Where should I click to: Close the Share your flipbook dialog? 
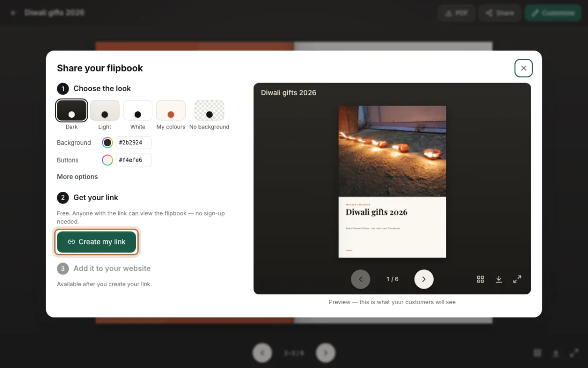tap(523, 68)
